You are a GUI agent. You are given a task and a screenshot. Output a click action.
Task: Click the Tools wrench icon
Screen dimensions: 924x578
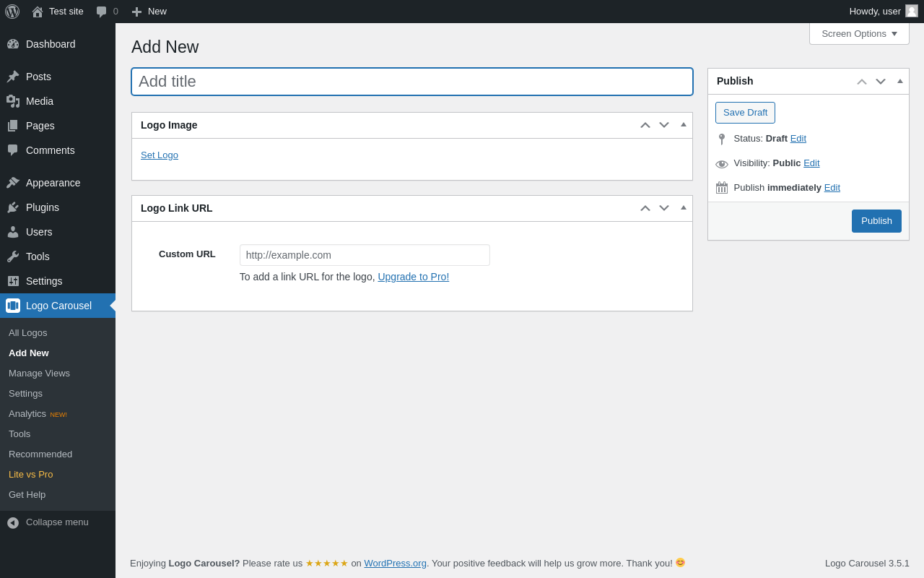click(x=13, y=256)
